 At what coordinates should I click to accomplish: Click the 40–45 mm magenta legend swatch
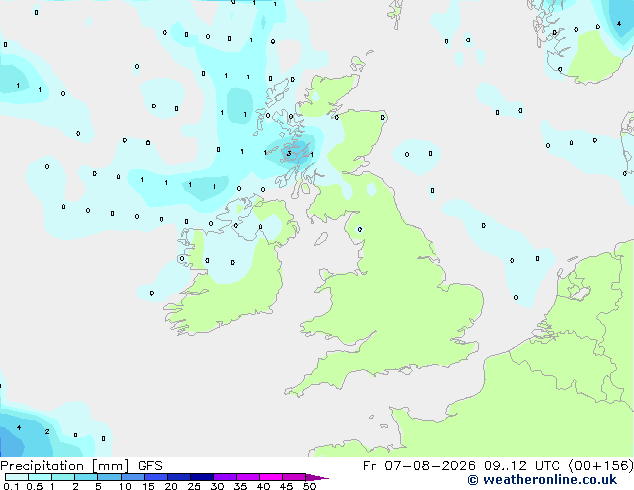[271, 477]
